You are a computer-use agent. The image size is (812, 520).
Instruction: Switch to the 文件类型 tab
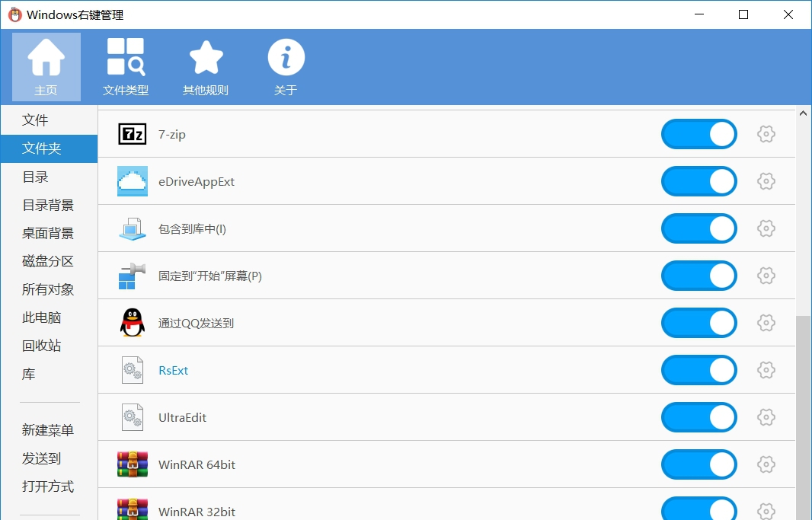[x=125, y=65]
